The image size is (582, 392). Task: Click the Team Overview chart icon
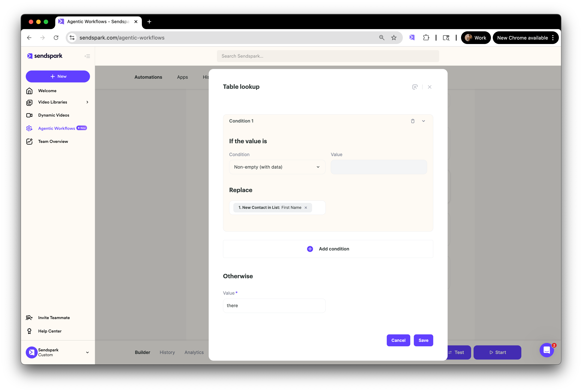coord(29,142)
